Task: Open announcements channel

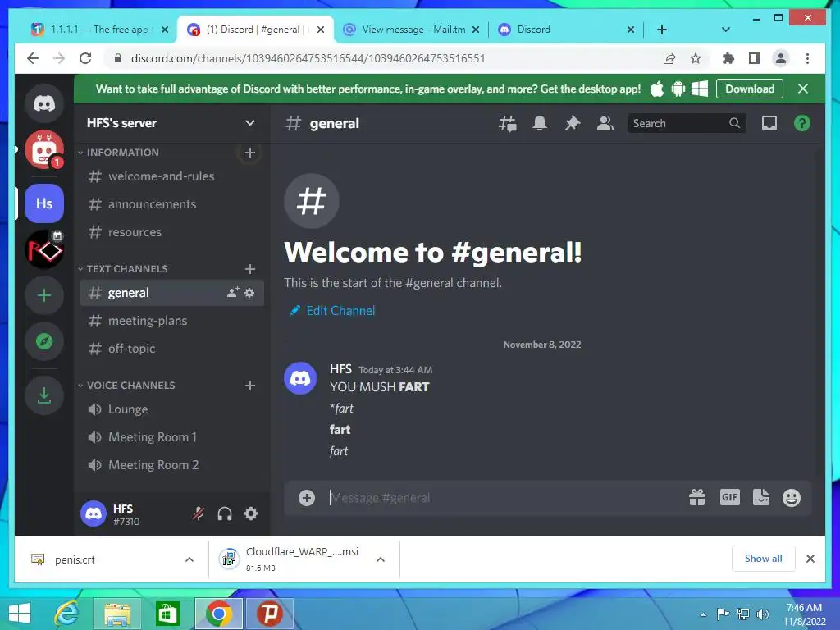Action: [172, 204]
